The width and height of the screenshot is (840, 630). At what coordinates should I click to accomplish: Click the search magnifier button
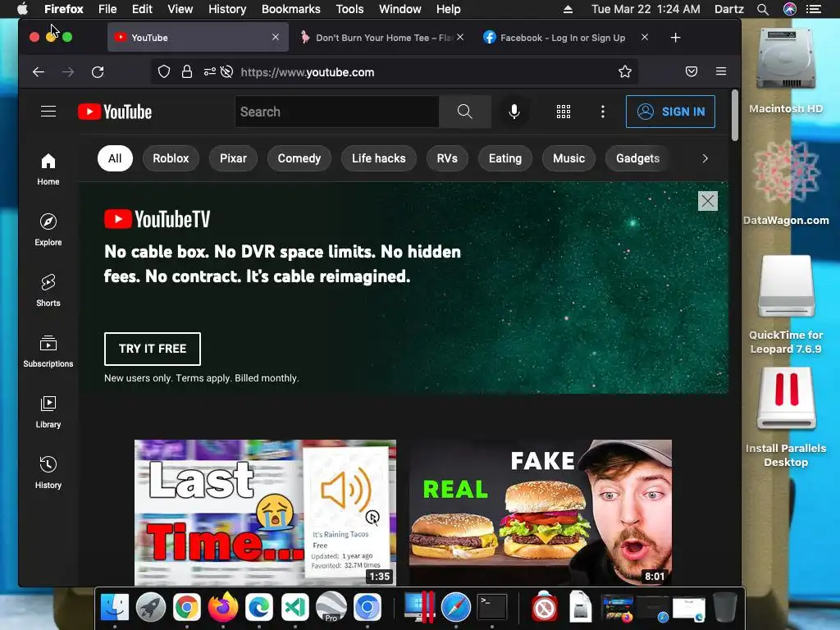point(464,112)
